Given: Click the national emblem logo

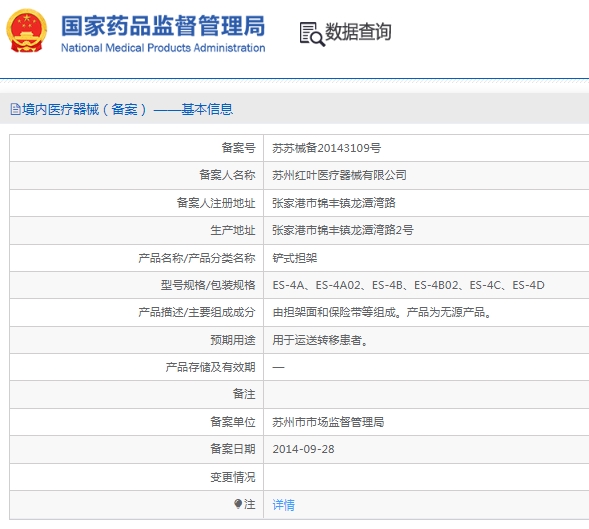Looking at the screenshot, I should pos(27,31).
